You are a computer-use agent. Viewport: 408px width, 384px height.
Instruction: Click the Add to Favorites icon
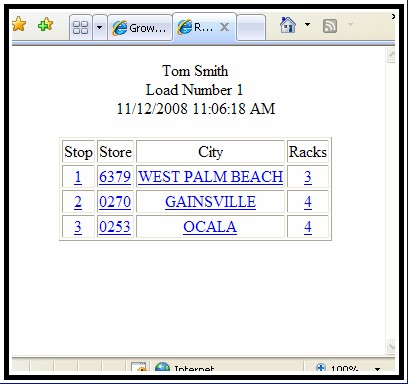coord(45,24)
